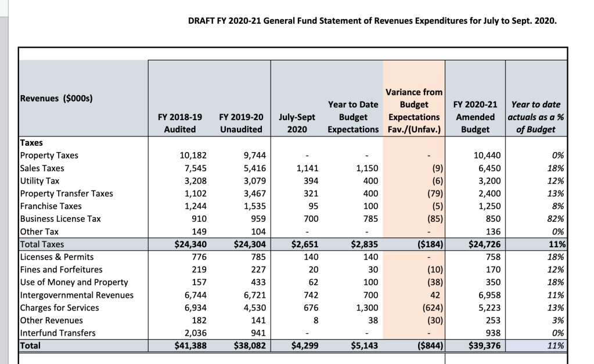Image resolution: width=594 pixels, height=364 pixels.
Task: Click the document title starting with DRAFT FY 2020-21
Action: click(372, 21)
